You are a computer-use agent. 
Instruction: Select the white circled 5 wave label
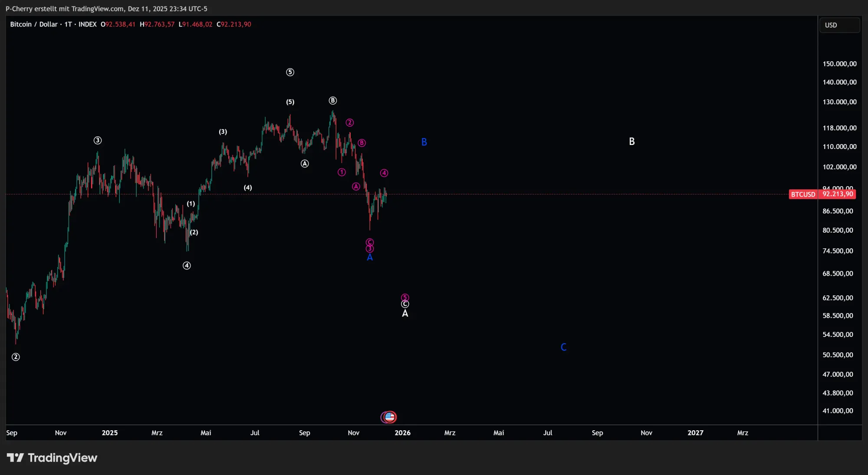(290, 72)
